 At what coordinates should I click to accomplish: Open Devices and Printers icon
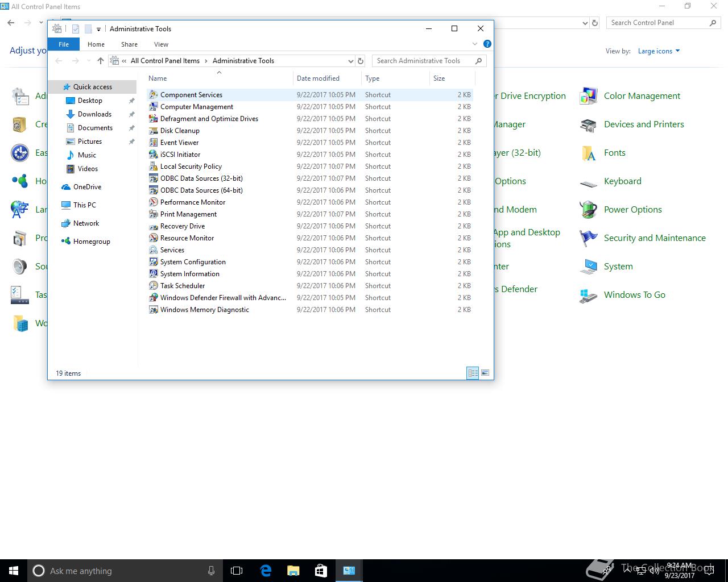589,124
